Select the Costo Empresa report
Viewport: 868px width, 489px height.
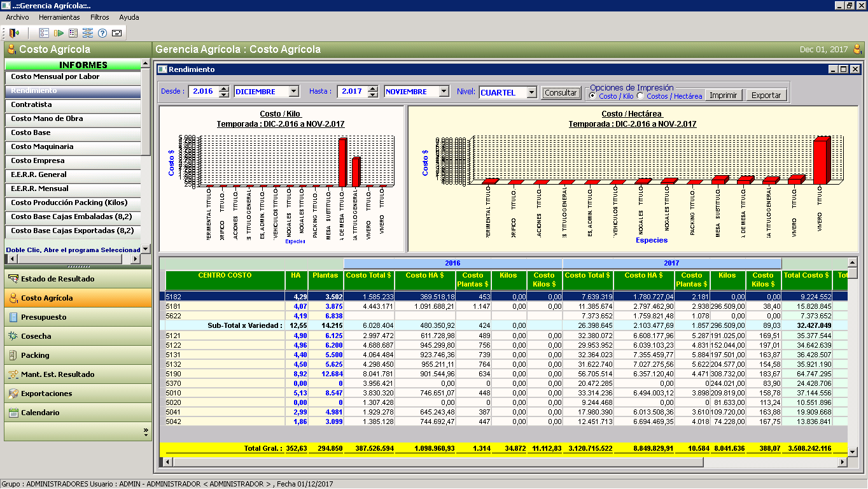click(73, 161)
